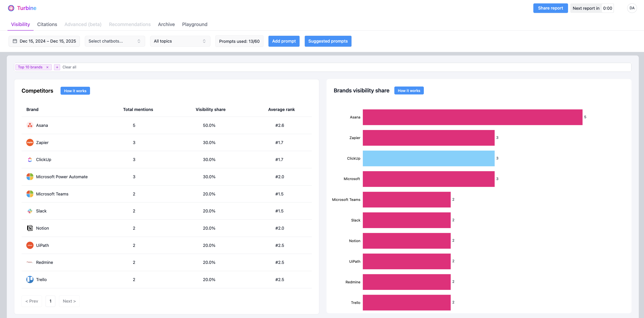Remove the Top 10 brands filter chip

tap(47, 67)
